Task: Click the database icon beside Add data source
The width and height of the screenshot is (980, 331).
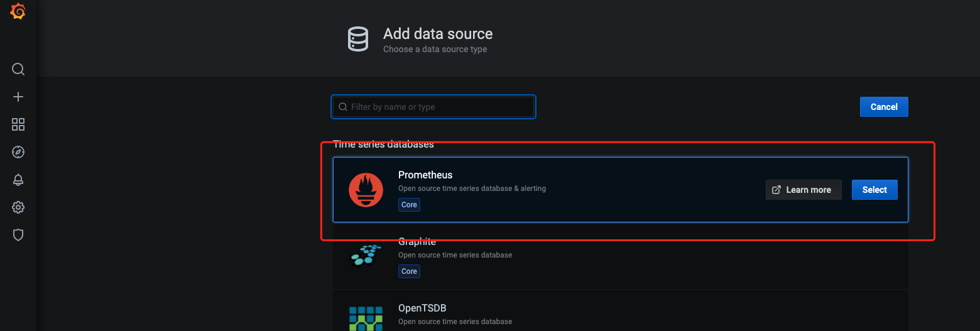Action: [358, 39]
